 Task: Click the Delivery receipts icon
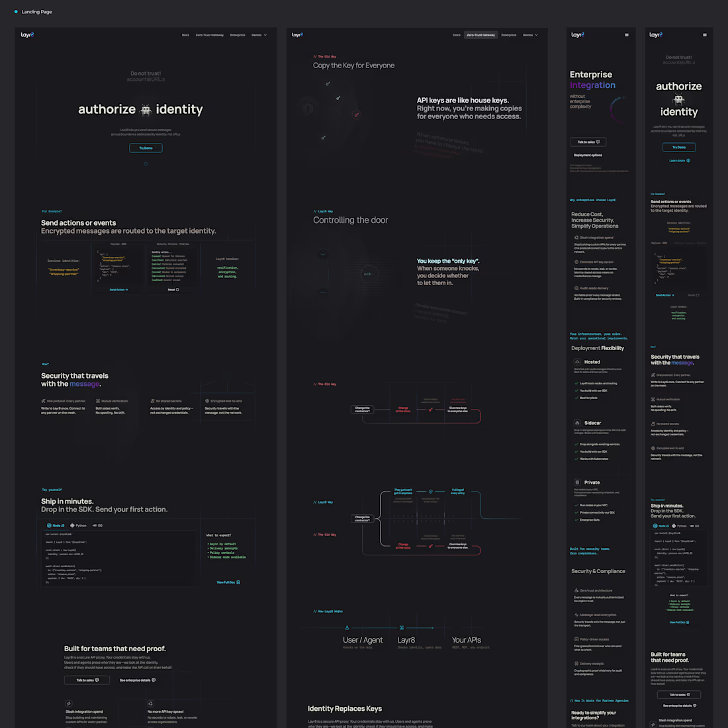point(576,663)
